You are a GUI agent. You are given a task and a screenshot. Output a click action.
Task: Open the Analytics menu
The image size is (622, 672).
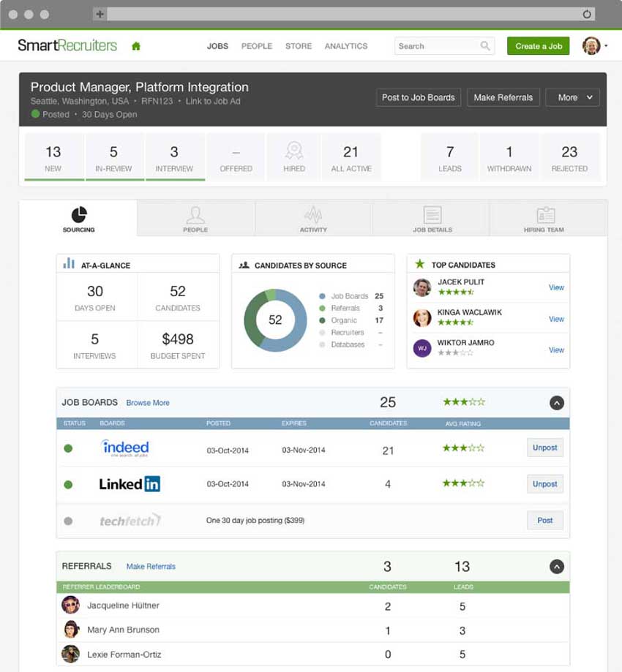345,45
